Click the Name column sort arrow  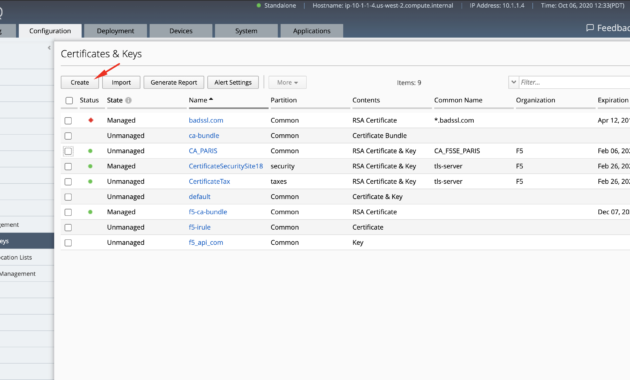coord(211,99)
